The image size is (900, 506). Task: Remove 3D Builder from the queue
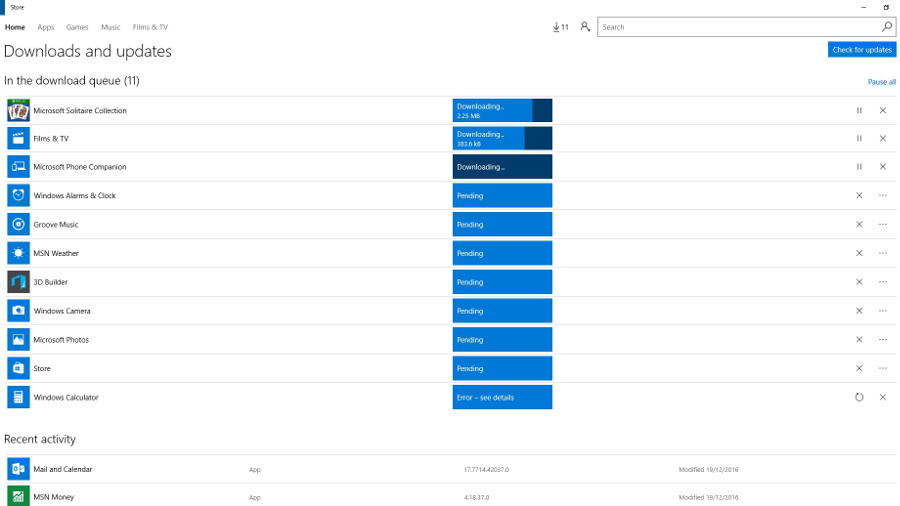coord(859,282)
